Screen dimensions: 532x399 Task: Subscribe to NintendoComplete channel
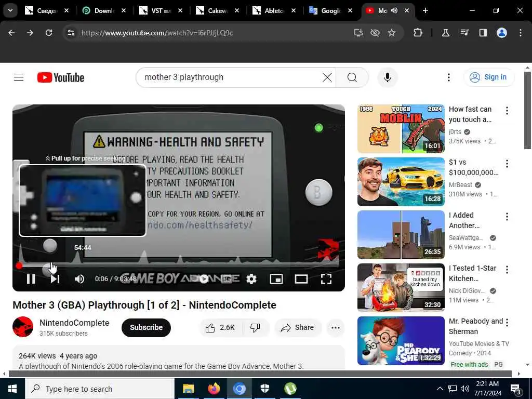click(146, 327)
